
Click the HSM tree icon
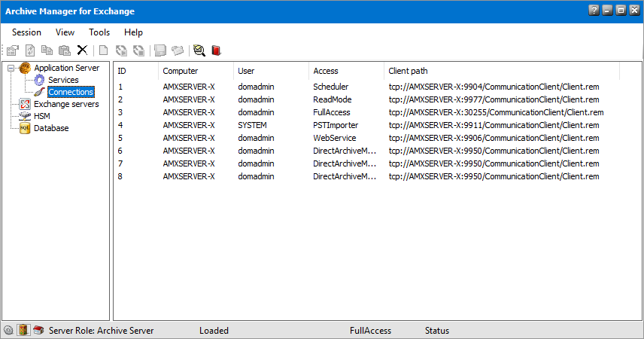(x=25, y=116)
